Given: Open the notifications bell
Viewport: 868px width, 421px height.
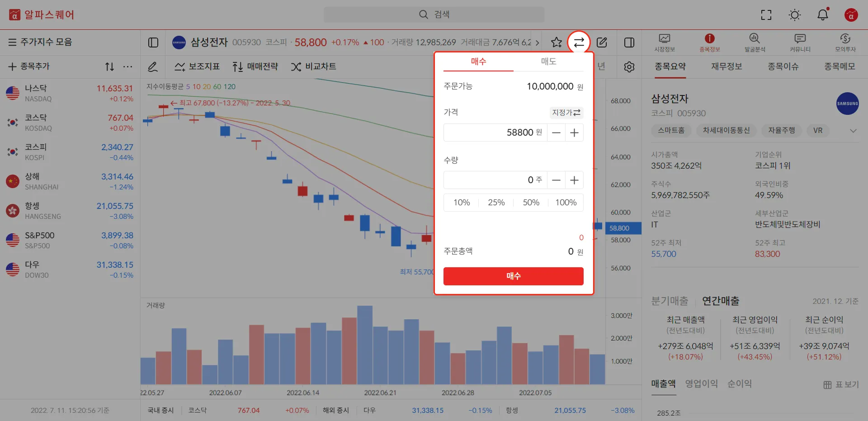Looking at the screenshot, I should pyautogui.click(x=823, y=15).
